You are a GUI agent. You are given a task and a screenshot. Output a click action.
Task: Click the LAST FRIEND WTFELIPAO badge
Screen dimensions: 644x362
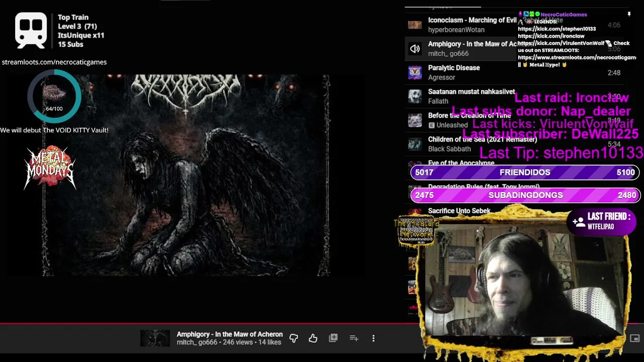[602, 221]
